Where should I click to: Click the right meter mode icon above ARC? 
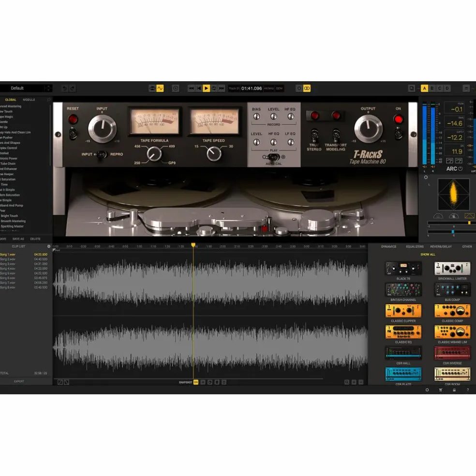point(459,161)
